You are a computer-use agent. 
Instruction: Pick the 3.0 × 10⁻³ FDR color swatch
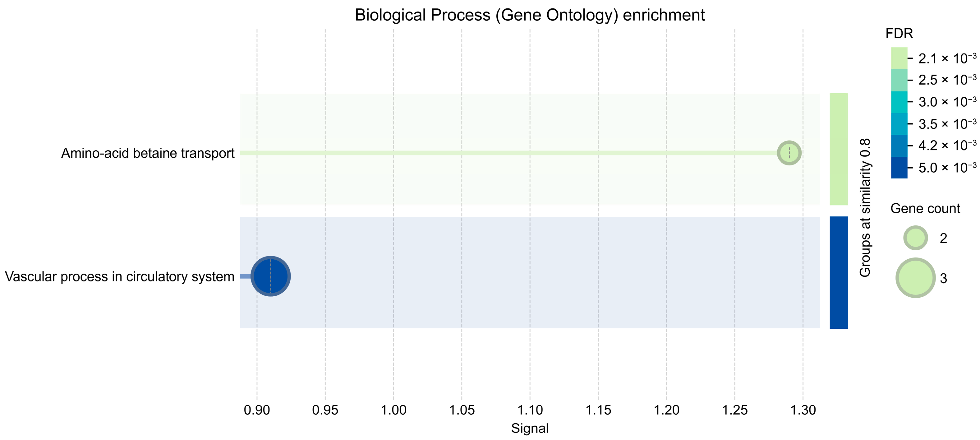[x=899, y=102]
